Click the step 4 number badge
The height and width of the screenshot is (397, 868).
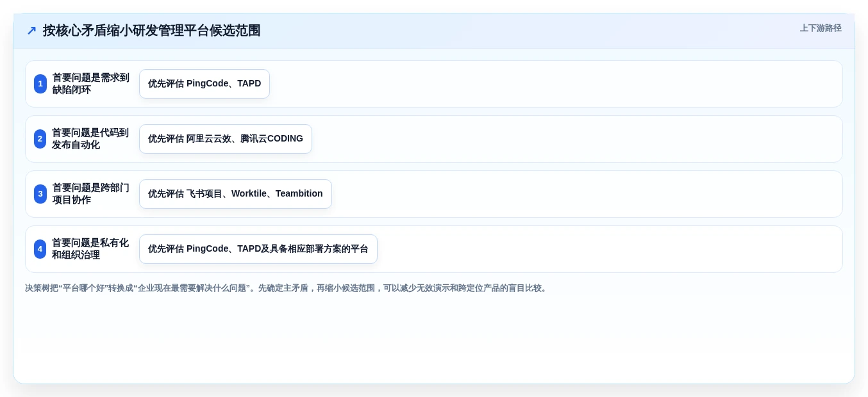click(40, 249)
